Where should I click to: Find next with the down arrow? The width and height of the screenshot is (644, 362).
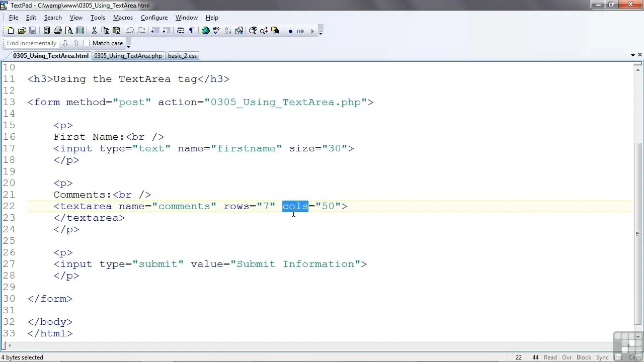click(65, 43)
